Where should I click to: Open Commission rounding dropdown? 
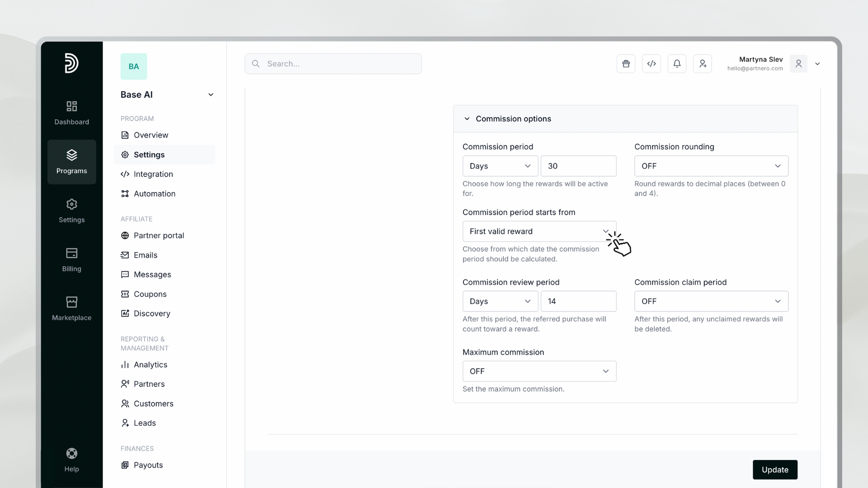(x=711, y=166)
